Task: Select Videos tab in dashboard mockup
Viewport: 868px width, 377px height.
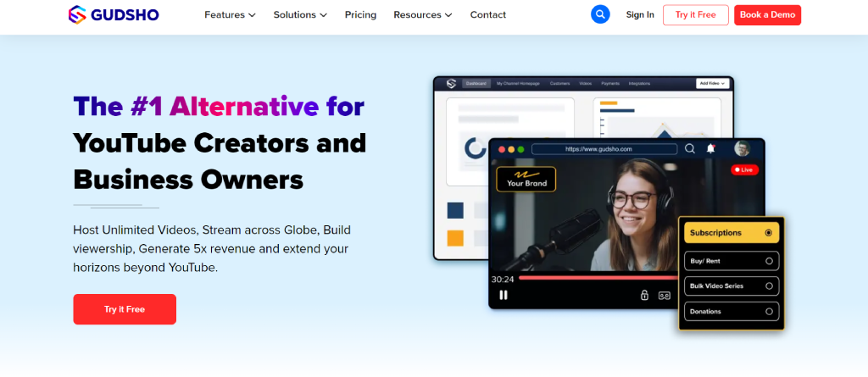Action: 586,84
